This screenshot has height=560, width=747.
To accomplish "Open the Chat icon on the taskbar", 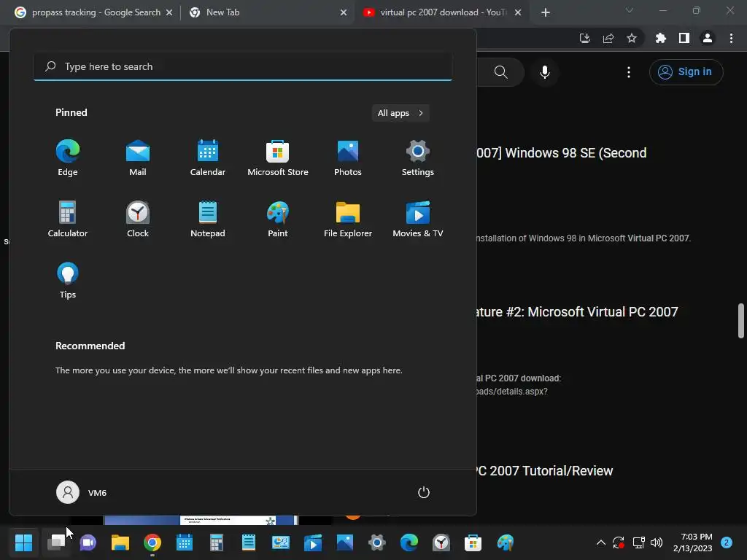I will pyautogui.click(x=88, y=542).
